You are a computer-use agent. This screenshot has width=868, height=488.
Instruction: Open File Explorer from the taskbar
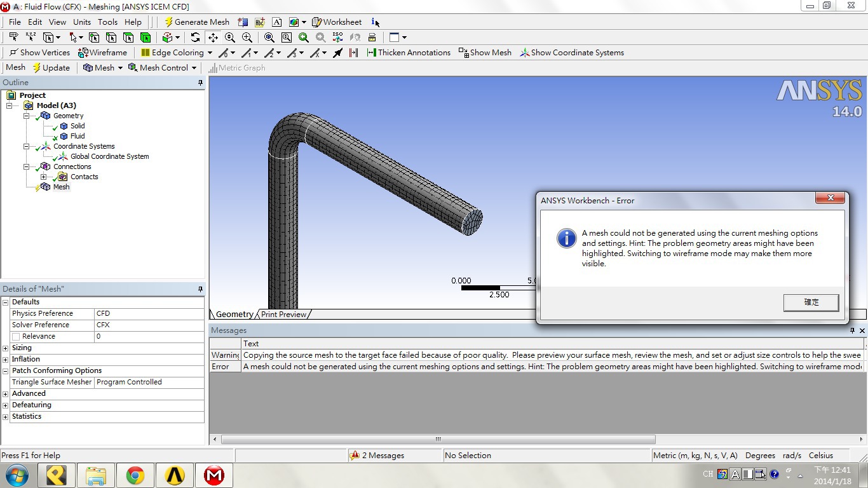coord(96,475)
